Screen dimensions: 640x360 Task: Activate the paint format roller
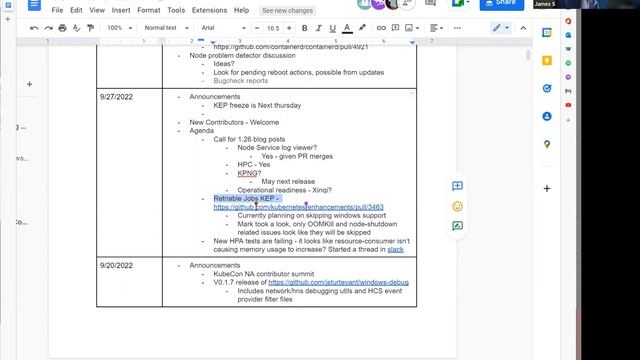click(x=90, y=28)
